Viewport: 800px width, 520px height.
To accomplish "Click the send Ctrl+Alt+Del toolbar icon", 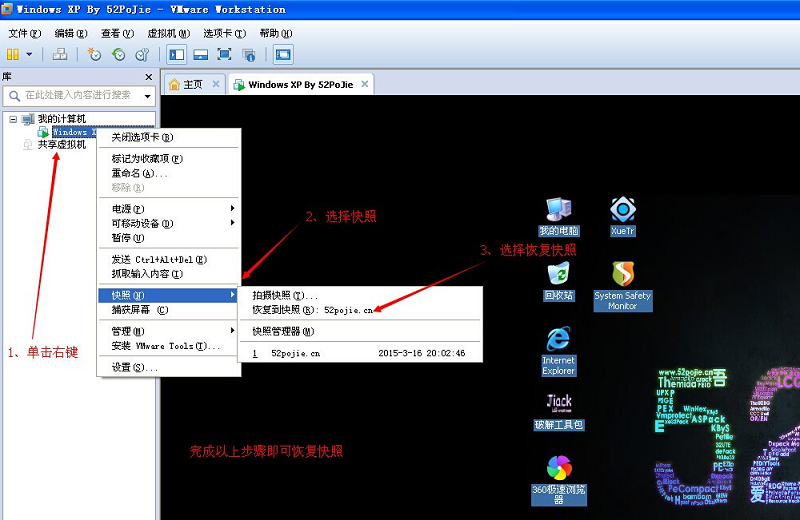I will point(60,54).
